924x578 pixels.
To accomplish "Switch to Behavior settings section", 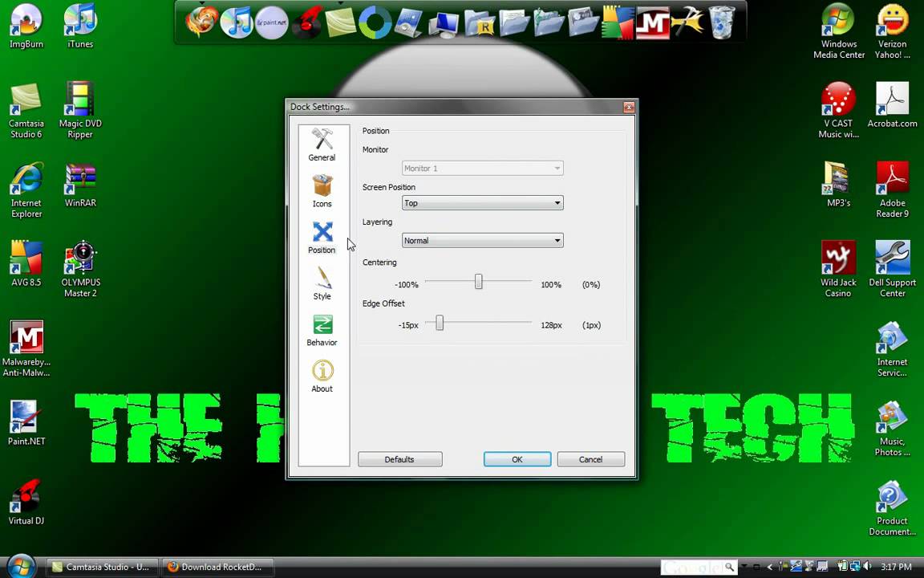I will pos(322,330).
